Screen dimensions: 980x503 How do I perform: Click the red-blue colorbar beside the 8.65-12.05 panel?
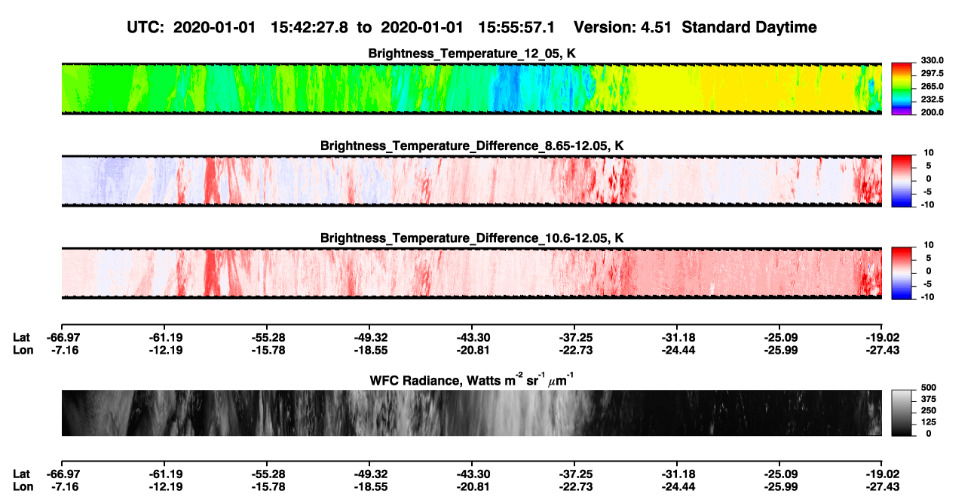tap(902, 181)
